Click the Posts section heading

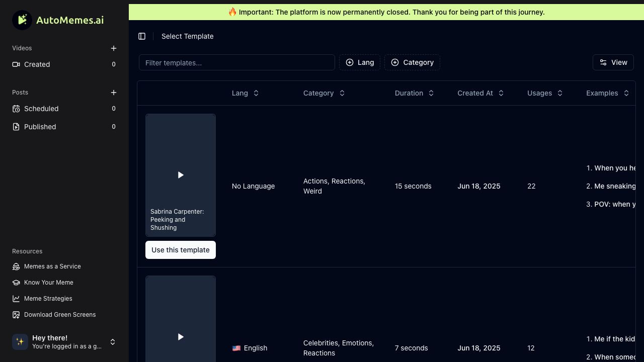point(20,93)
